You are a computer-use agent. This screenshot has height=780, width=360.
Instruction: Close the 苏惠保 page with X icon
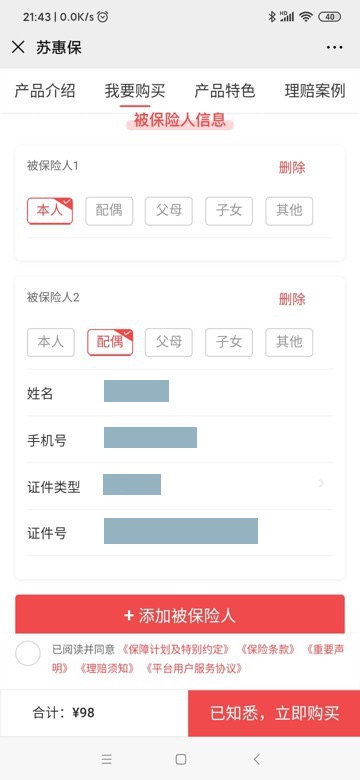(x=18, y=47)
